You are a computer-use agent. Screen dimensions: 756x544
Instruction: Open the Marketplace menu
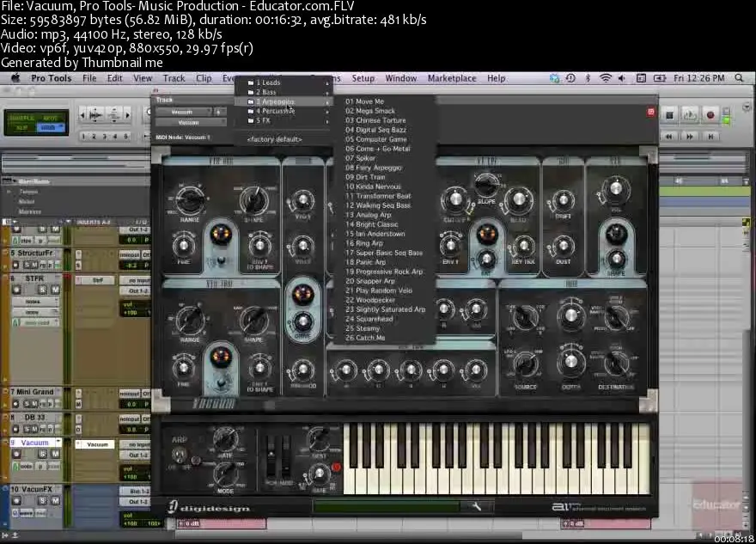click(x=452, y=78)
